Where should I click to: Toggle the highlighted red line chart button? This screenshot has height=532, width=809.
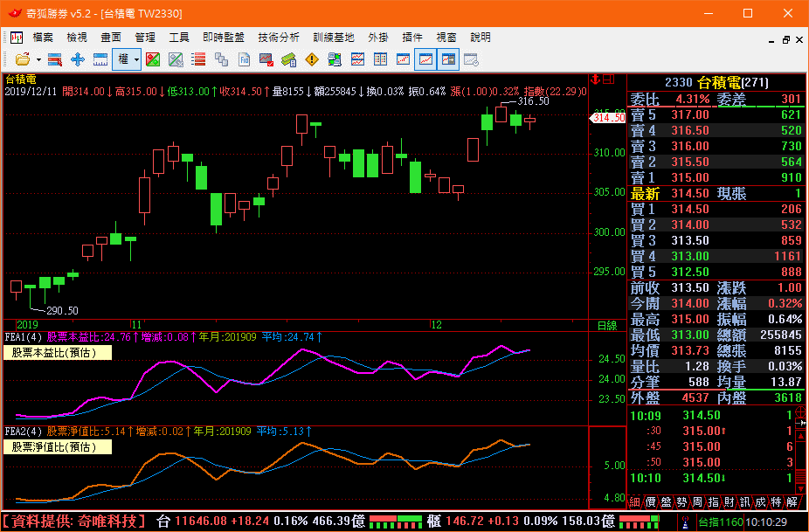pyautogui.click(x=425, y=60)
